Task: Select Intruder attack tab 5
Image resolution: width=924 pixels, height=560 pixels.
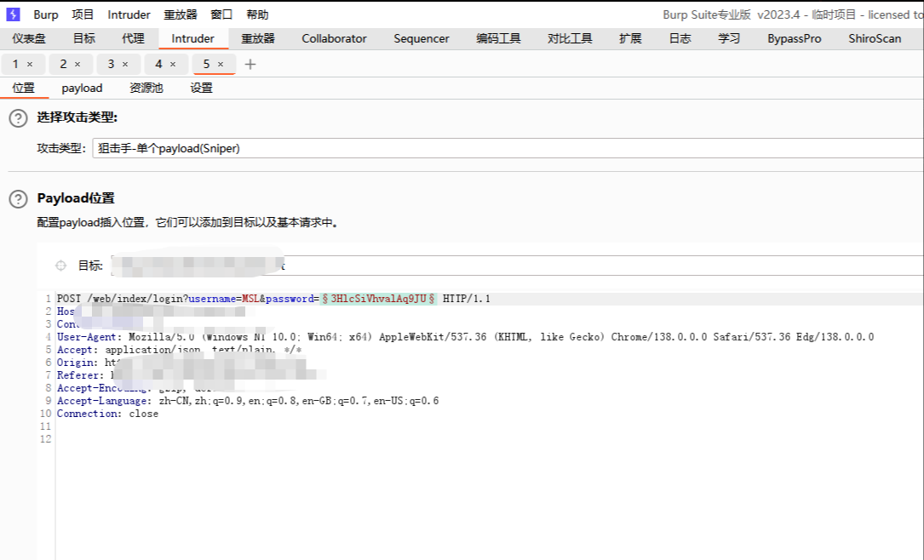Action: [x=206, y=64]
